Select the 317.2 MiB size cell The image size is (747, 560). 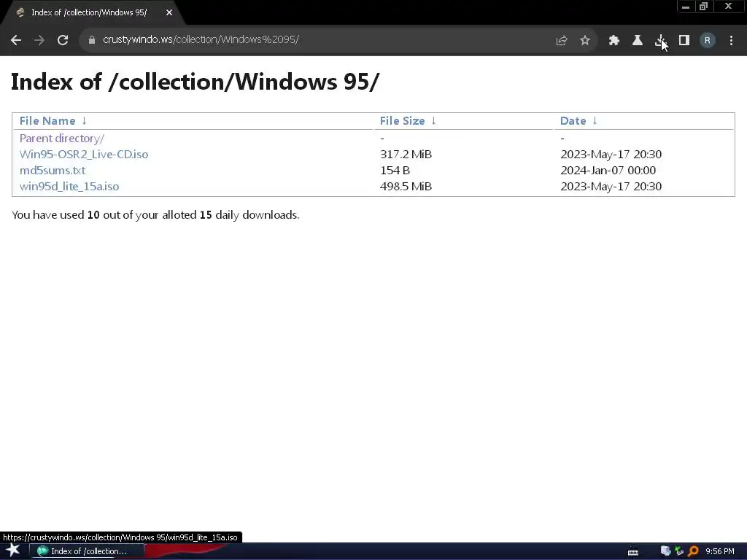pos(406,155)
